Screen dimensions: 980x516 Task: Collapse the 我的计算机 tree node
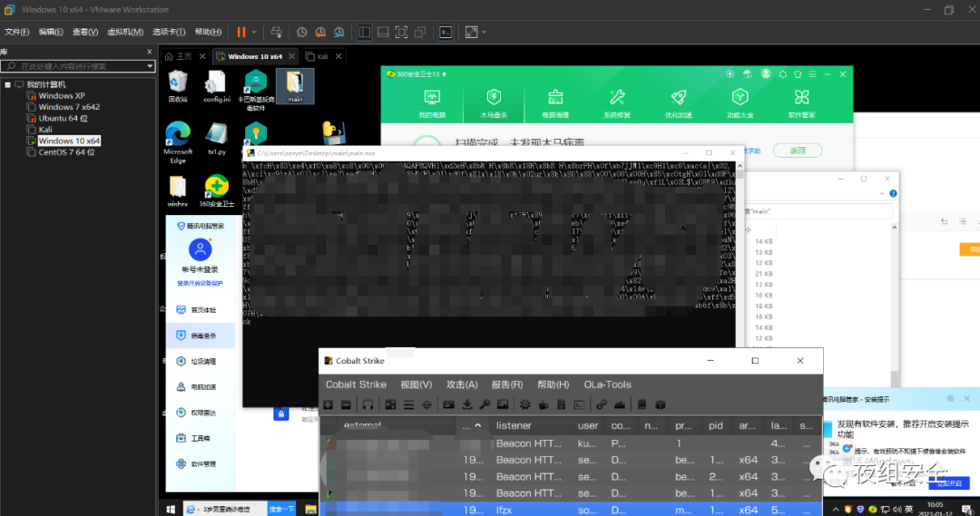[x=7, y=84]
